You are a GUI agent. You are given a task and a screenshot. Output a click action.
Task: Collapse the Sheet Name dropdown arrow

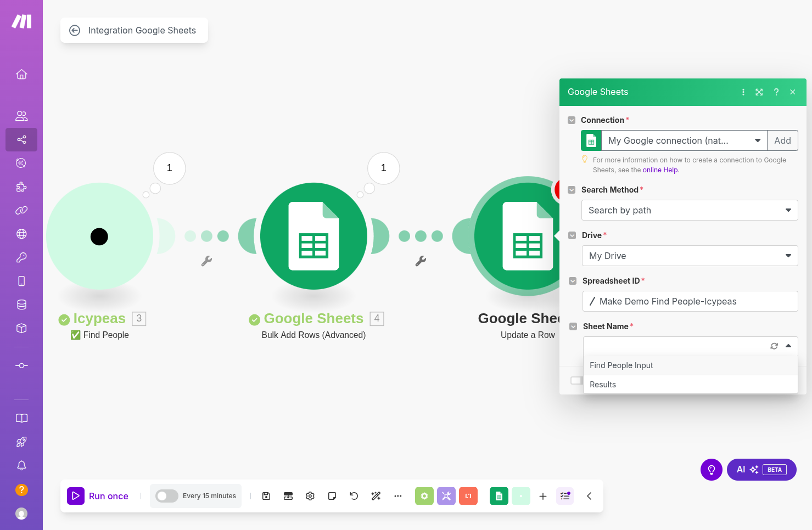[x=788, y=346]
